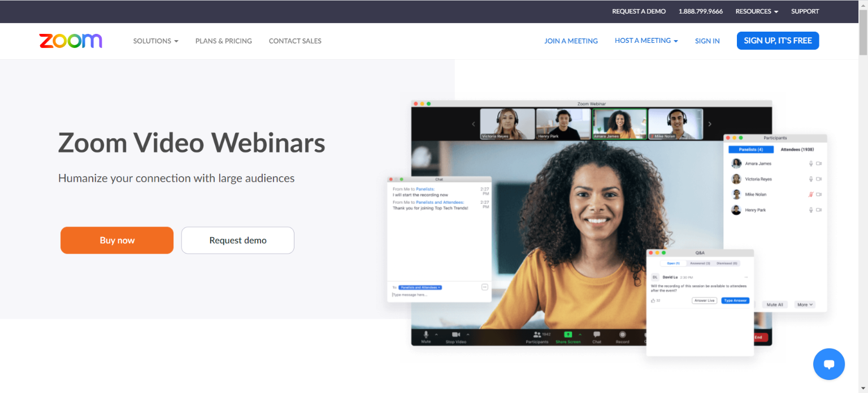Screen dimensions: 868x393
Task: Click the green Share Screen icon
Action: (x=568, y=335)
